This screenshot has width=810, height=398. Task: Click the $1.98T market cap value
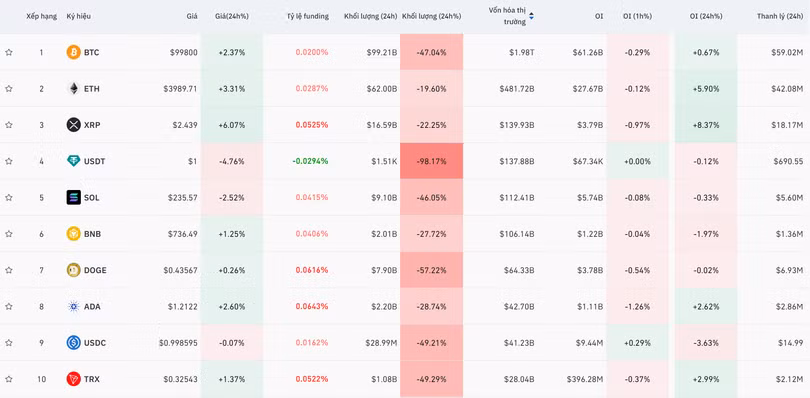pyautogui.click(x=521, y=52)
